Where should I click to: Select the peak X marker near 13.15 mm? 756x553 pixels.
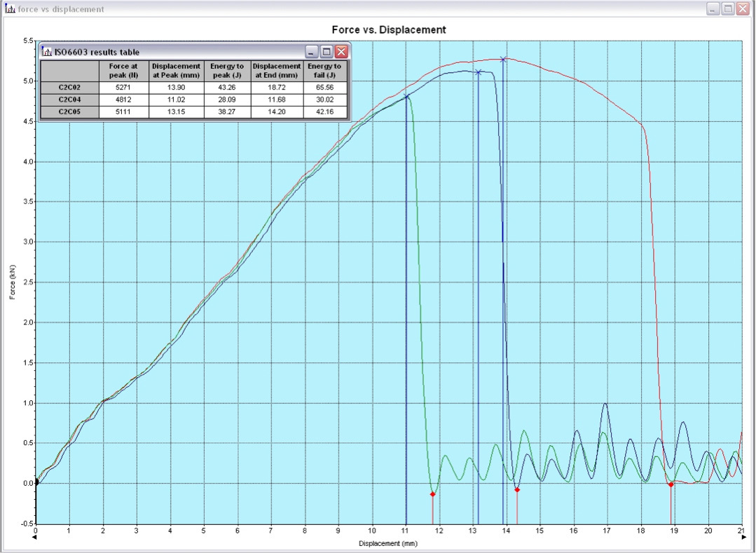[x=479, y=72]
